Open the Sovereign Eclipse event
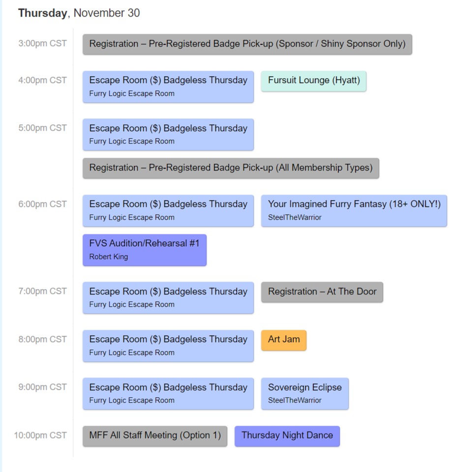 click(304, 393)
